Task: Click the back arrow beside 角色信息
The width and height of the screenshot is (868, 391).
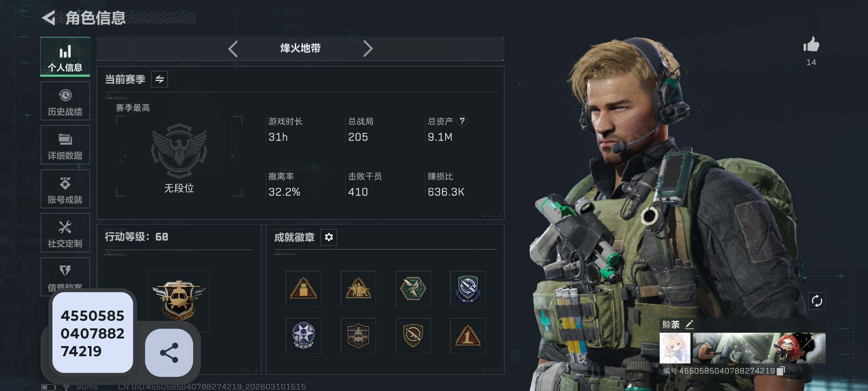Action: point(49,18)
